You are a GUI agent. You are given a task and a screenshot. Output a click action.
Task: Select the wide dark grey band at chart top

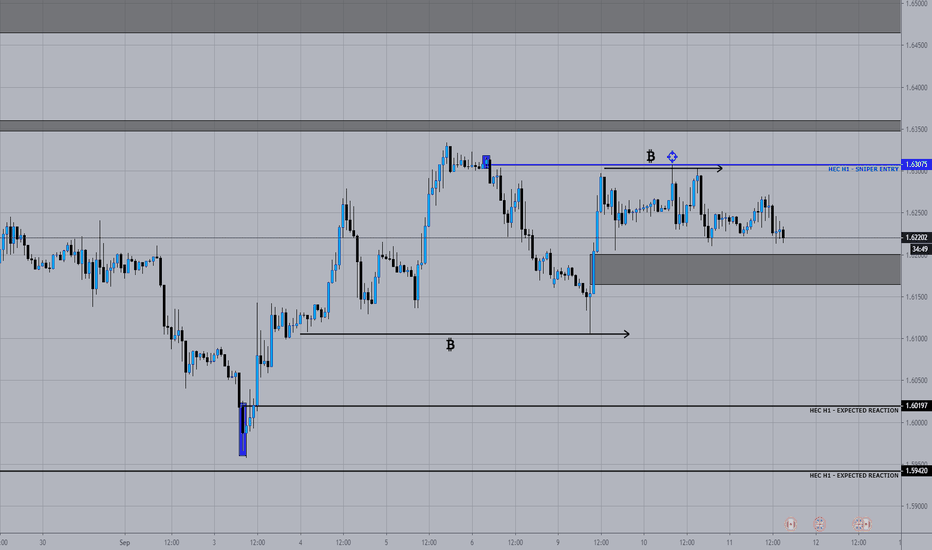click(x=450, y=16)
